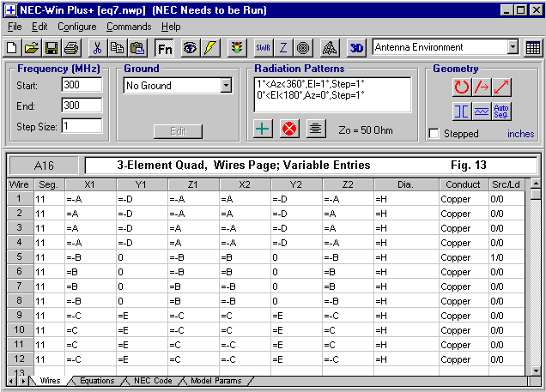This screenshot has height=392, width=546.
Task: Open the Commands menu
Action: [x=128, y=27]
